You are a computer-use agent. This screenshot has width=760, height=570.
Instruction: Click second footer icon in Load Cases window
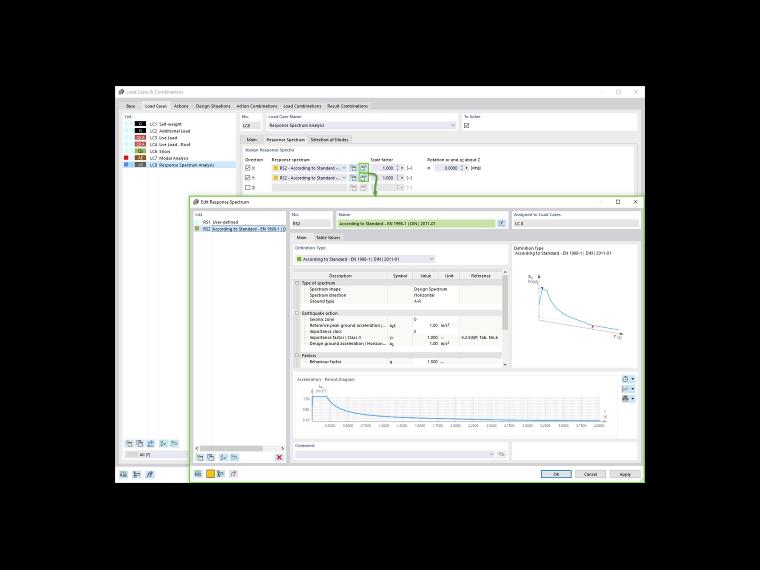click(x=137, y=475)
